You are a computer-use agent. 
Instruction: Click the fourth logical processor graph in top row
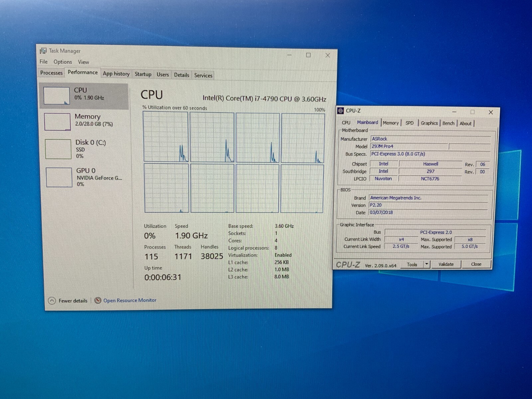point(303,138)
